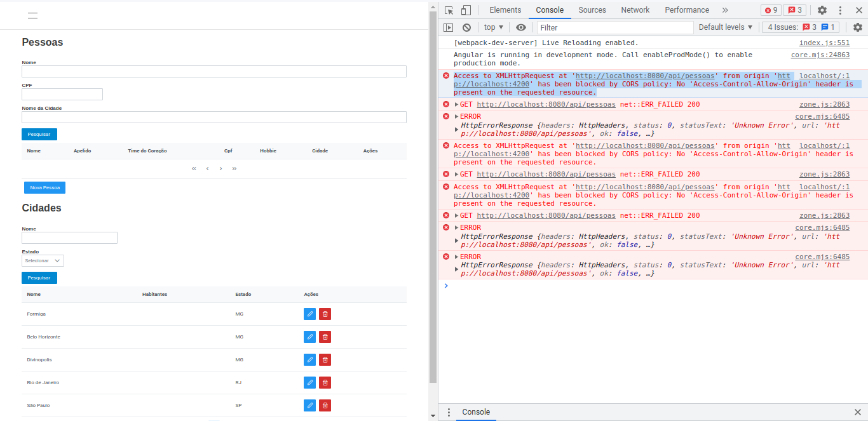
Task: Edit São Paulo city row
Action: 309,405
